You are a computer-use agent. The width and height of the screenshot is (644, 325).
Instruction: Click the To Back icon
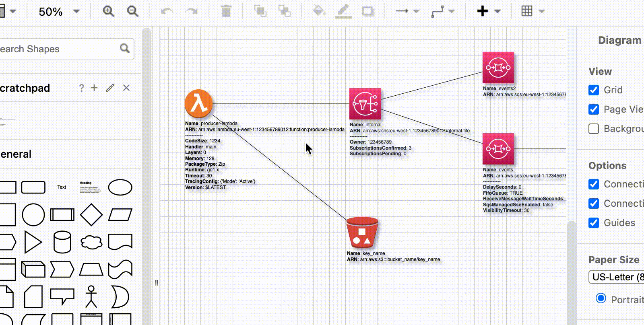coord(285,11)
